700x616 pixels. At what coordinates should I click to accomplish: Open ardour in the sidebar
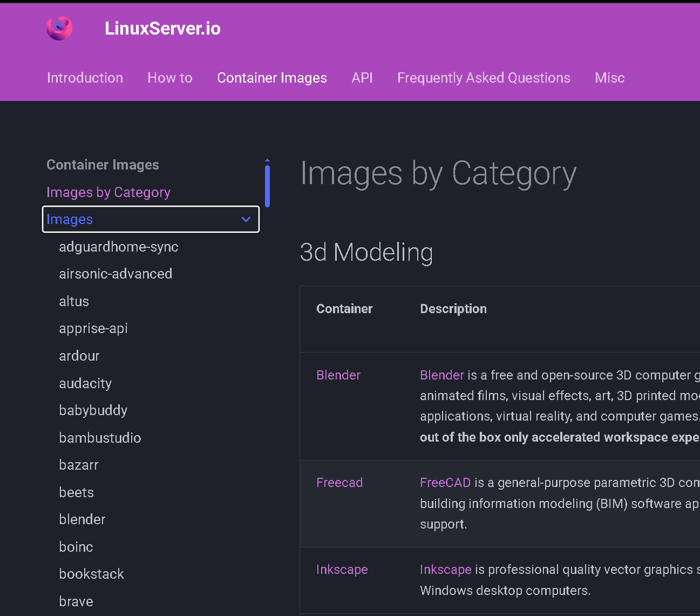tap(79, 356)
